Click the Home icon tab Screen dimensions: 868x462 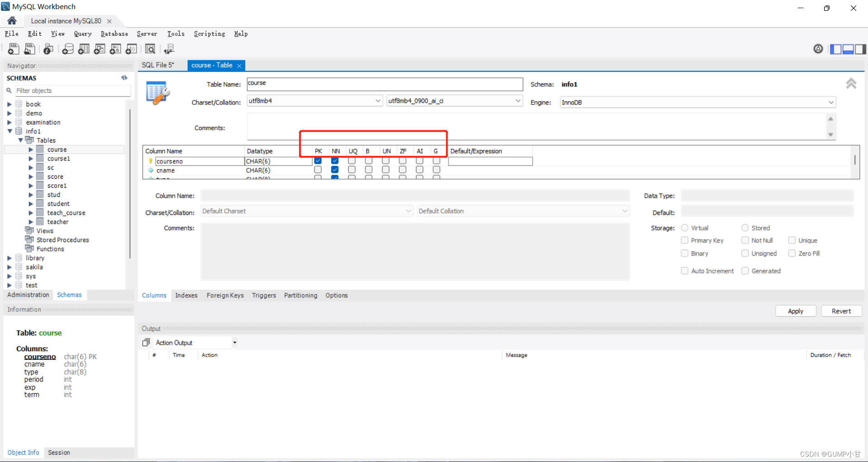(x=12, y=21)
